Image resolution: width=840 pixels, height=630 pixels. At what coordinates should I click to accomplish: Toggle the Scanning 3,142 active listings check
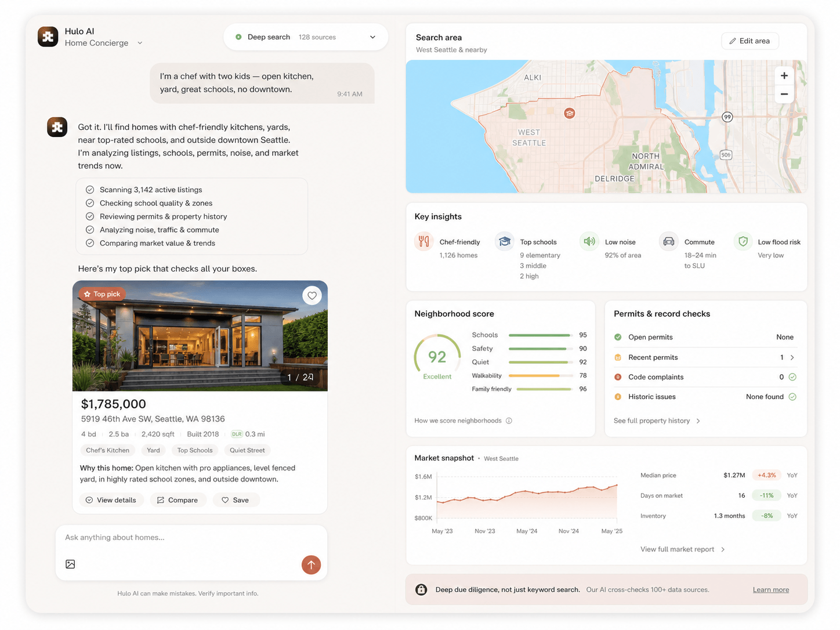click(90, 190)
